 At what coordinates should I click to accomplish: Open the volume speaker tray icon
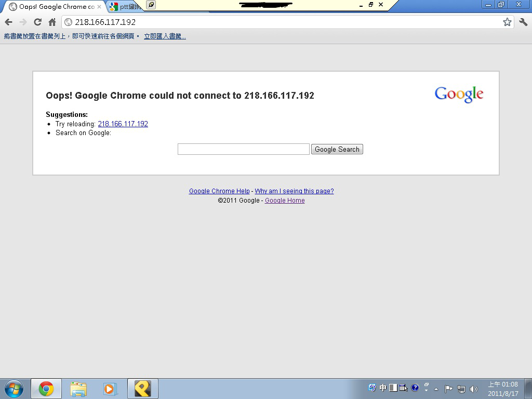474,389
